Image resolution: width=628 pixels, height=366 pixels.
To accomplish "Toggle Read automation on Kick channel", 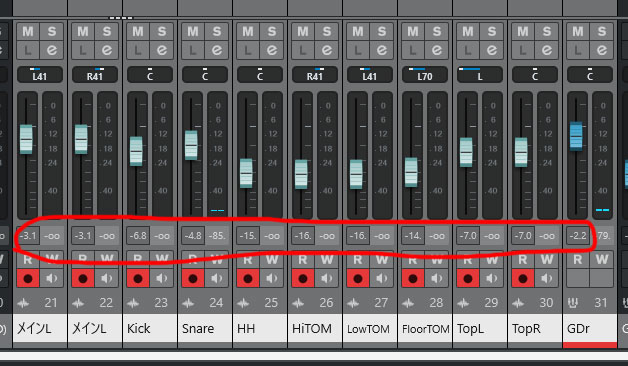I will click(x=138, y=259).
